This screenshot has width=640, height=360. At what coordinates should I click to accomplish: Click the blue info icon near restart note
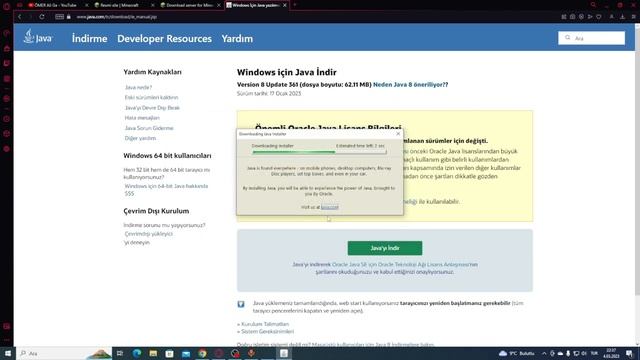click(x=241, y=304)
